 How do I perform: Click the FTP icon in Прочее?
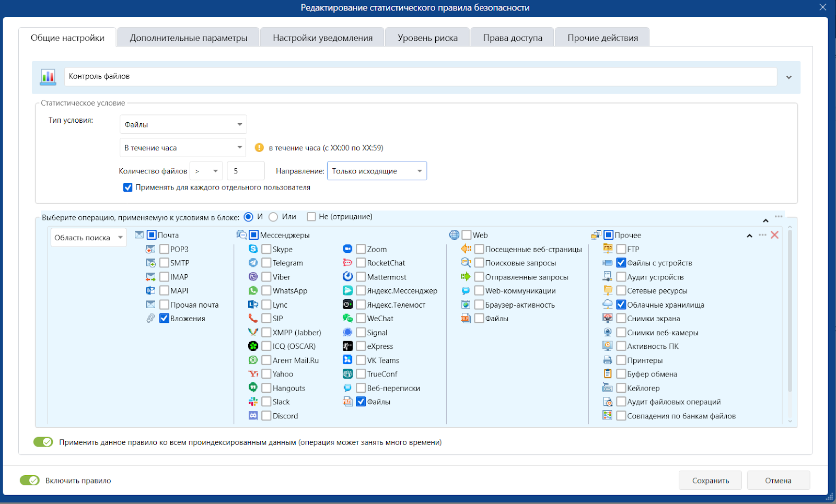(x=608, y=249)
